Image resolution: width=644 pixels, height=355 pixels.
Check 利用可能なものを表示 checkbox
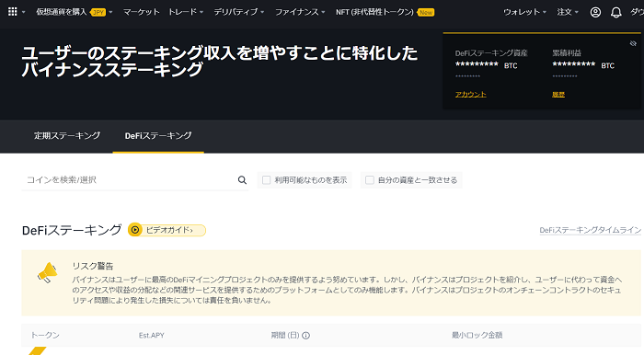pos(266,179)
